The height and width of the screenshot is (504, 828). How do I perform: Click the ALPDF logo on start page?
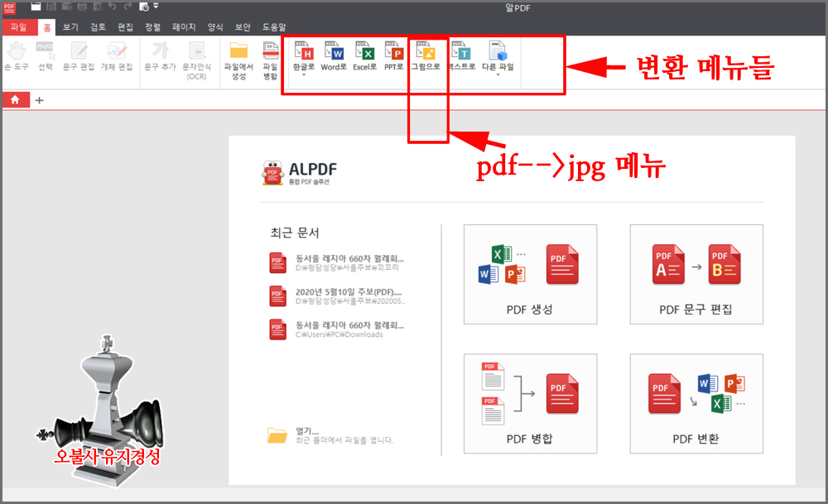pyautogui.click(x=299, y=173)
